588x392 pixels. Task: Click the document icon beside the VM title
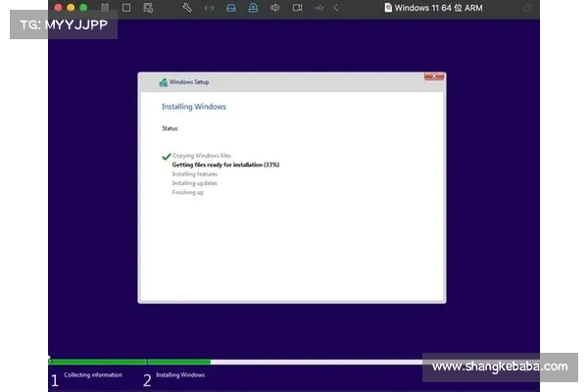[x=388, y=8]
